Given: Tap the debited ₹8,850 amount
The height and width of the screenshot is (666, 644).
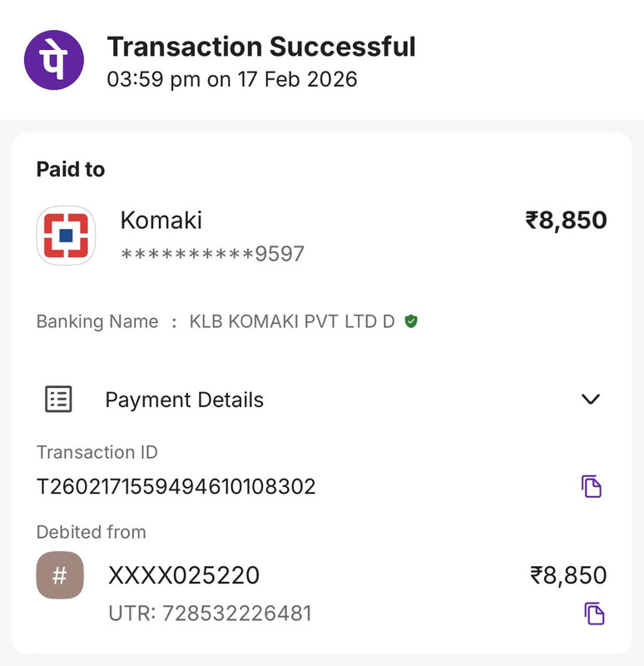Looking at the screenshot, I should click(568, 575).
